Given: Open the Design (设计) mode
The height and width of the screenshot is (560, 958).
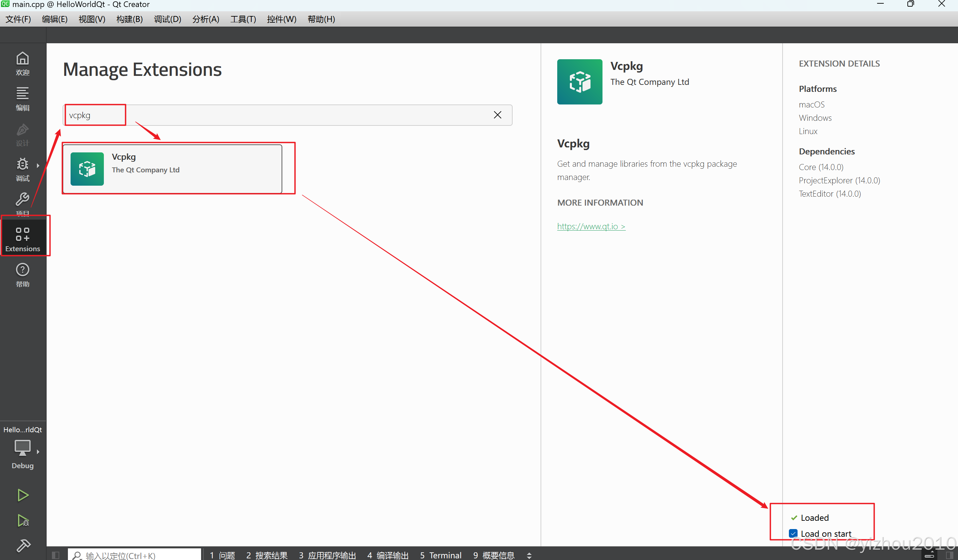Looking at the screenshot, I should [22, 134].
